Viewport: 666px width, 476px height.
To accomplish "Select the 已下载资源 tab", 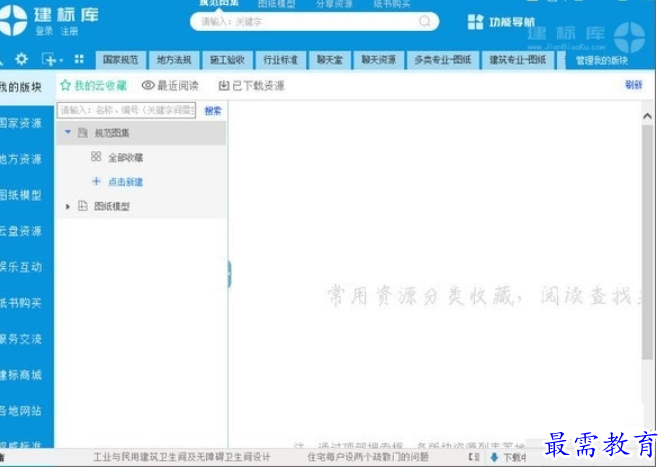I will point(251,86).
